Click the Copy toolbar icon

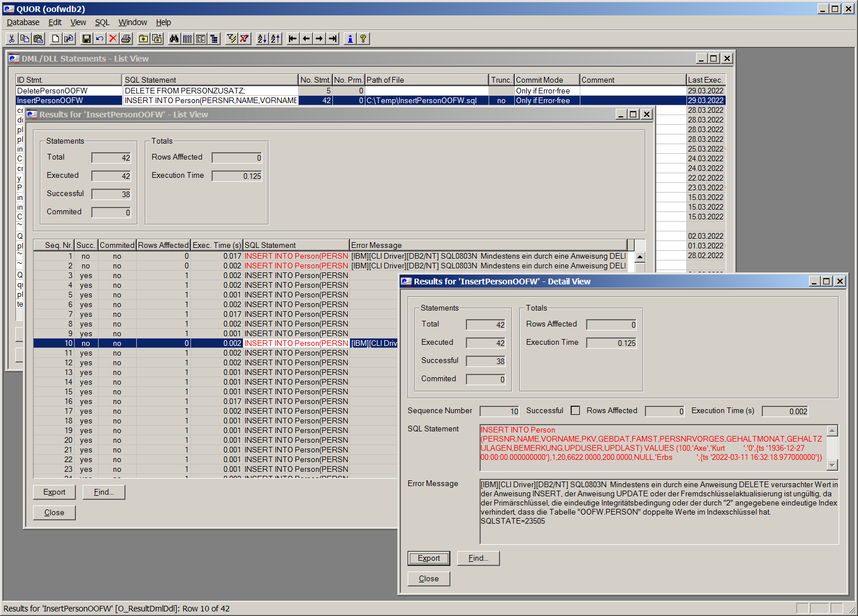[25, 39]
